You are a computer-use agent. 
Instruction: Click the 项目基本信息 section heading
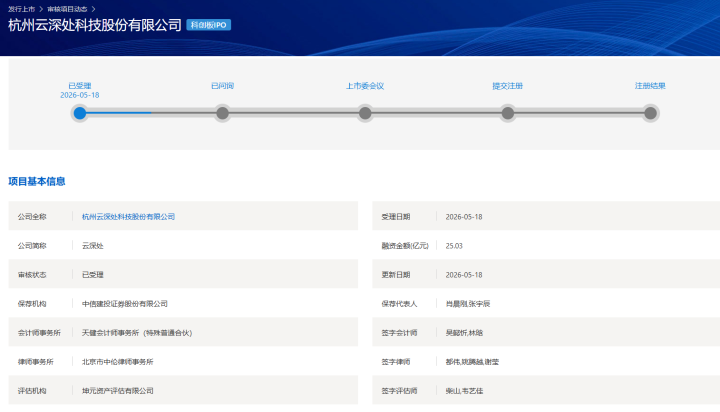(37, 181)
